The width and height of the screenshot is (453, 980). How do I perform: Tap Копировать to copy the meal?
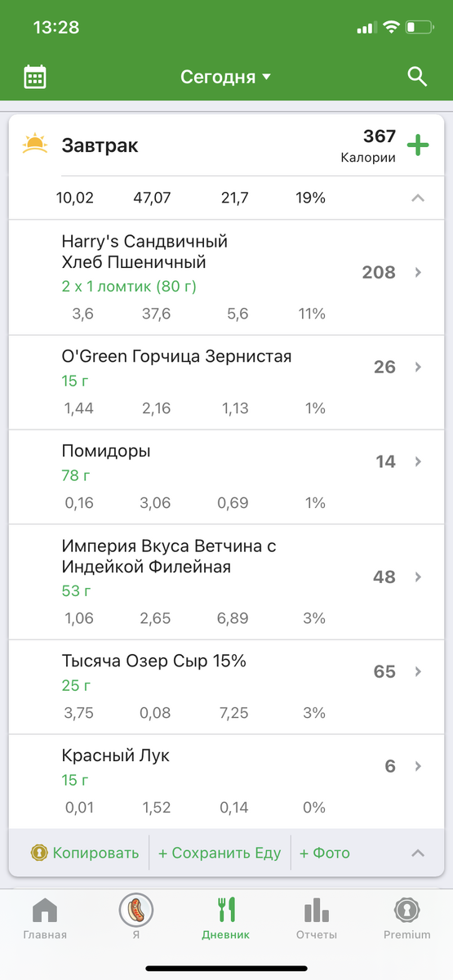point(85,853)
